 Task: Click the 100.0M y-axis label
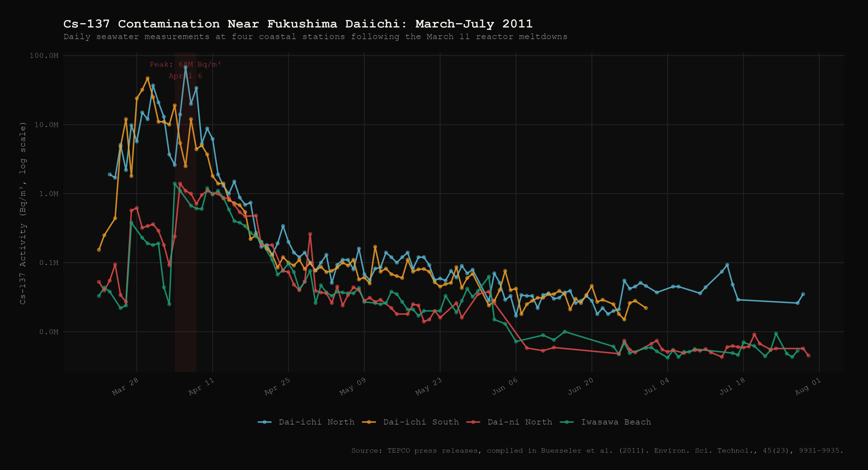coord(44,56)
